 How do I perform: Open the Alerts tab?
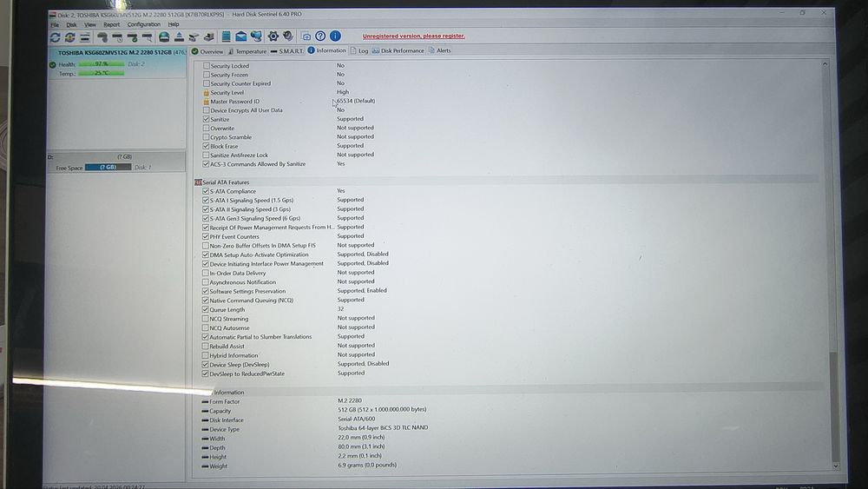(x=439, y=50)
